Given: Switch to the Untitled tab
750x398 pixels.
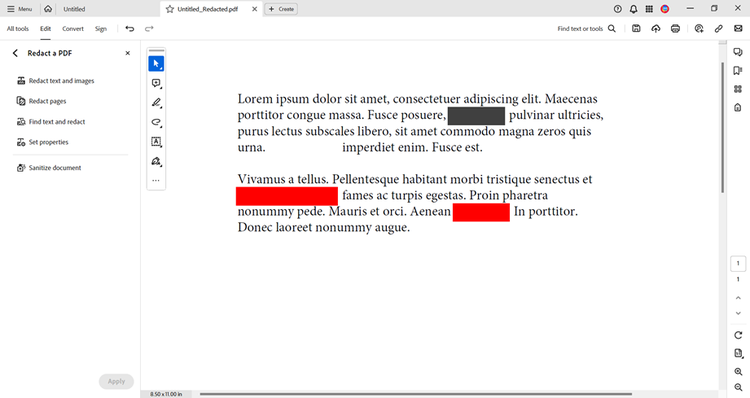Looking at the screenshot, I should pyautogui.click(x=74, y=9).
